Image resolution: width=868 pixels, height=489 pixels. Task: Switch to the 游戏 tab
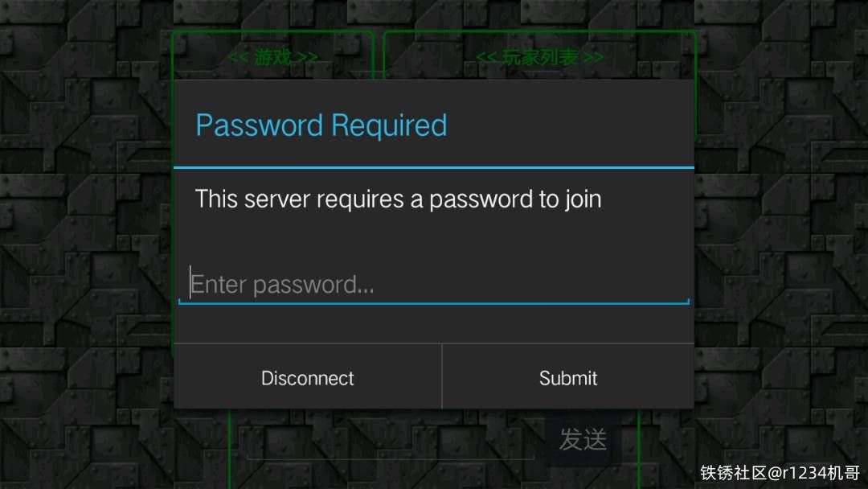pyautogui.click(x=273, y=56)
